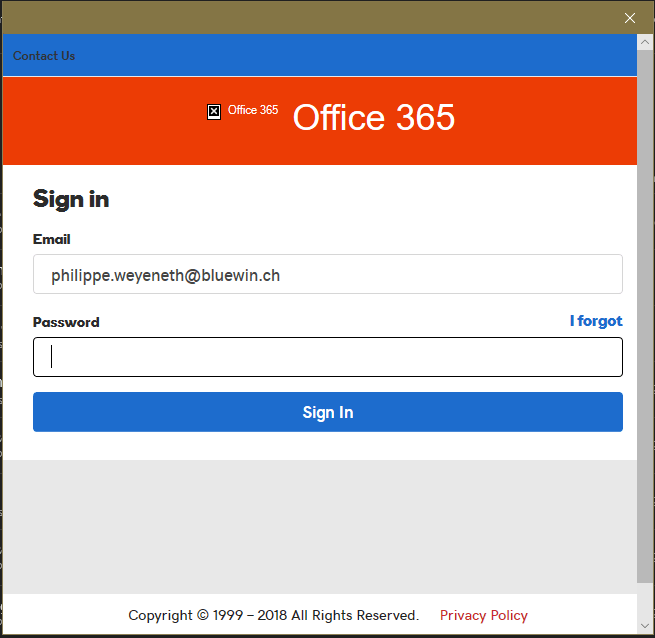The height and width of the screenshot is (638, 655).
Task: Open the Contact Us link
Action: click(44, 56)
